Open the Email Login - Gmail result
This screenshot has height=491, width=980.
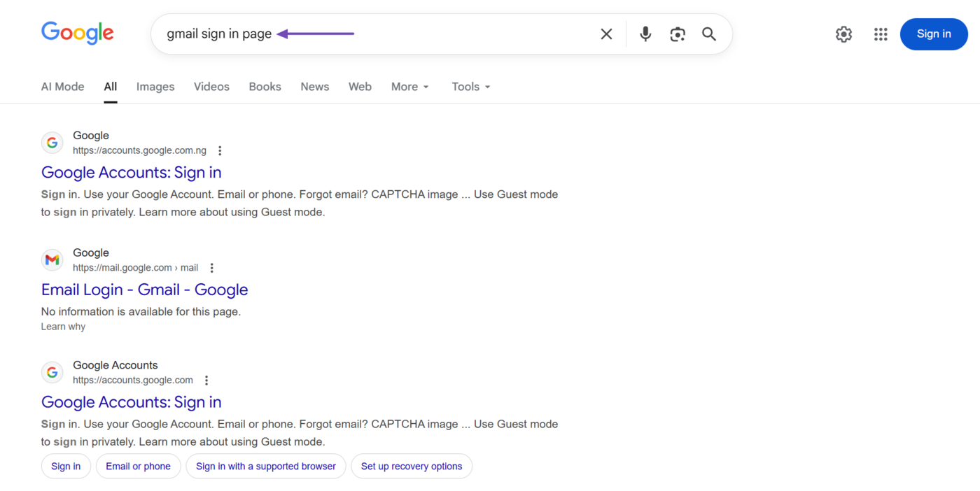(144, 289)
